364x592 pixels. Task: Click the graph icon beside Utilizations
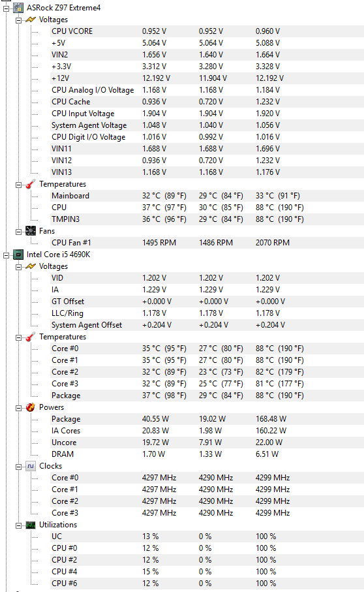[x=30, y=525]
